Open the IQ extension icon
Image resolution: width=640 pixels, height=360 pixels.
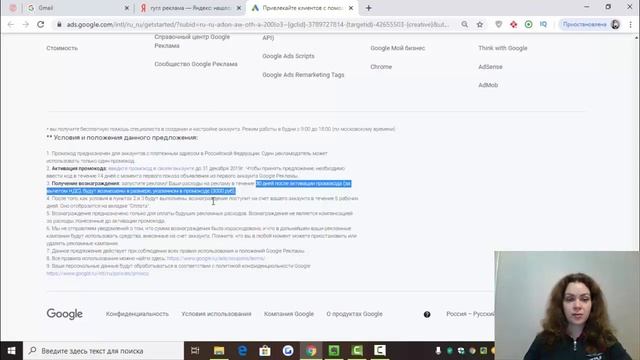pos(543,24)
